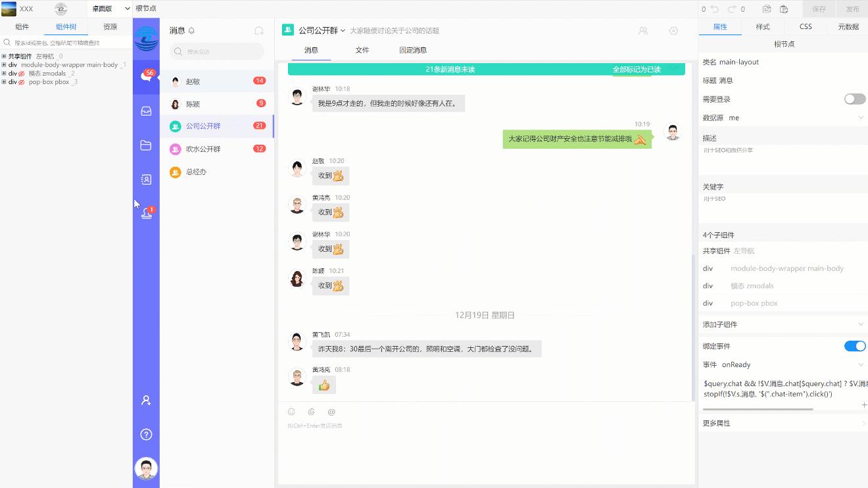Toggle hidden eye icon on 模态 zmodals node
This screenshot has height=488, width=868.
click(x=22, y=74)
